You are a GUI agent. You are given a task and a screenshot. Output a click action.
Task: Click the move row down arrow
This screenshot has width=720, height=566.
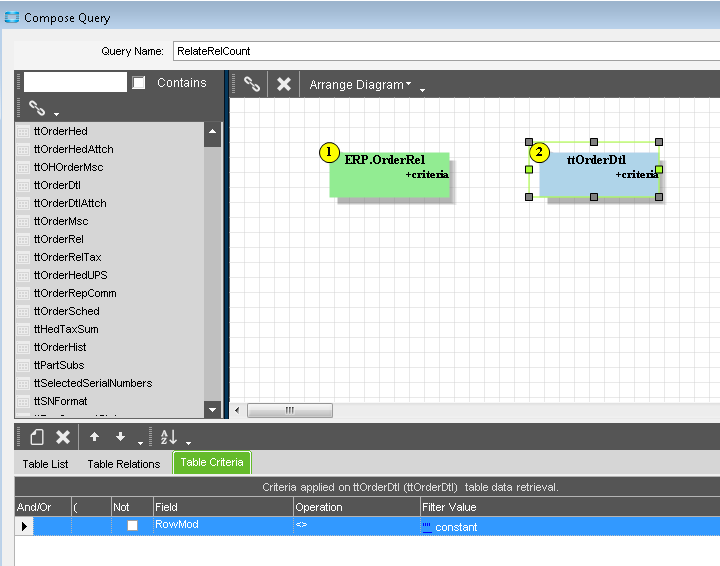pyautogui.click(x=120, y=437)
